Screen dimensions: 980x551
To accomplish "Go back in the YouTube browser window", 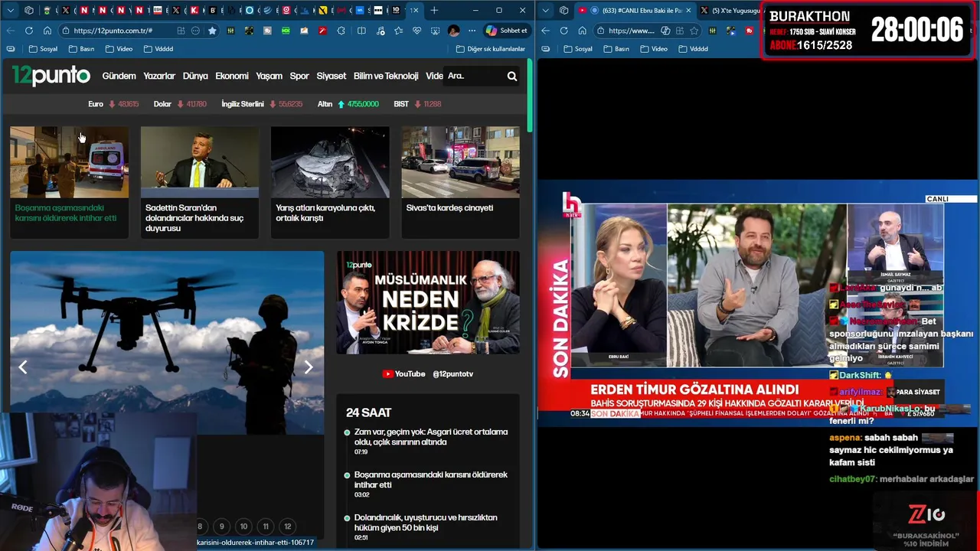I will [x=546, y=31].
